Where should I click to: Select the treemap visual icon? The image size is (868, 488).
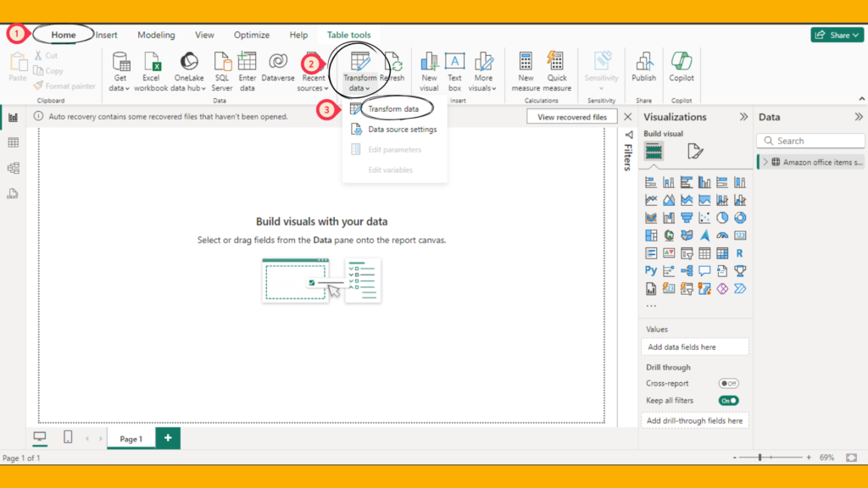(x=651, y=236)
